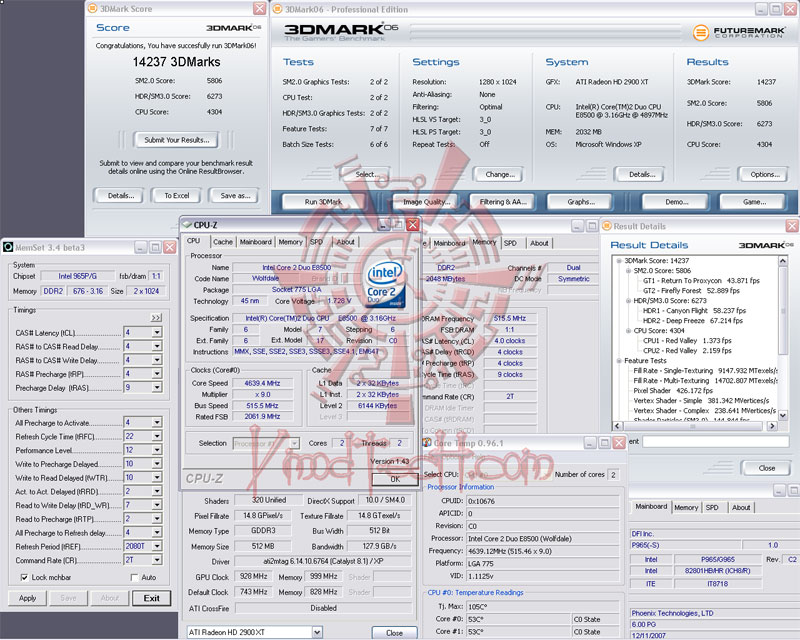Select 'HDR2 - Deep Freeze' result row
Screen dimensions: 800x640
click(693, 321)
